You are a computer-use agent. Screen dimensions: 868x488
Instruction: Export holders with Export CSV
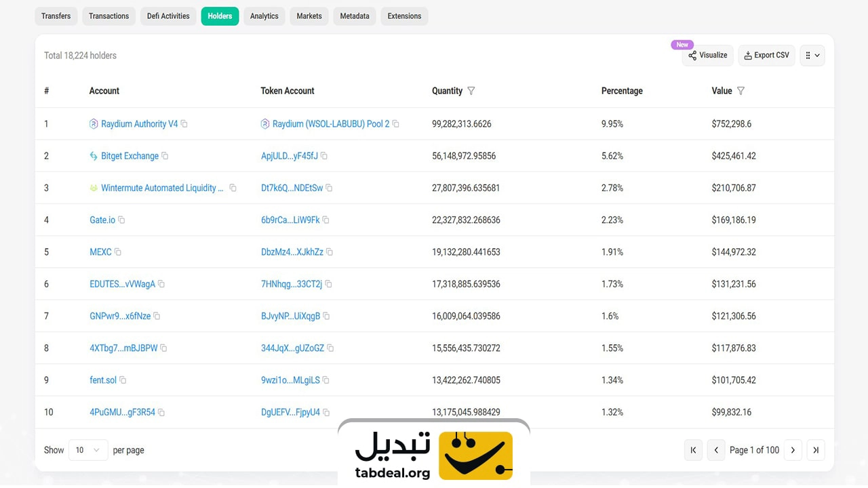(766, 56)
